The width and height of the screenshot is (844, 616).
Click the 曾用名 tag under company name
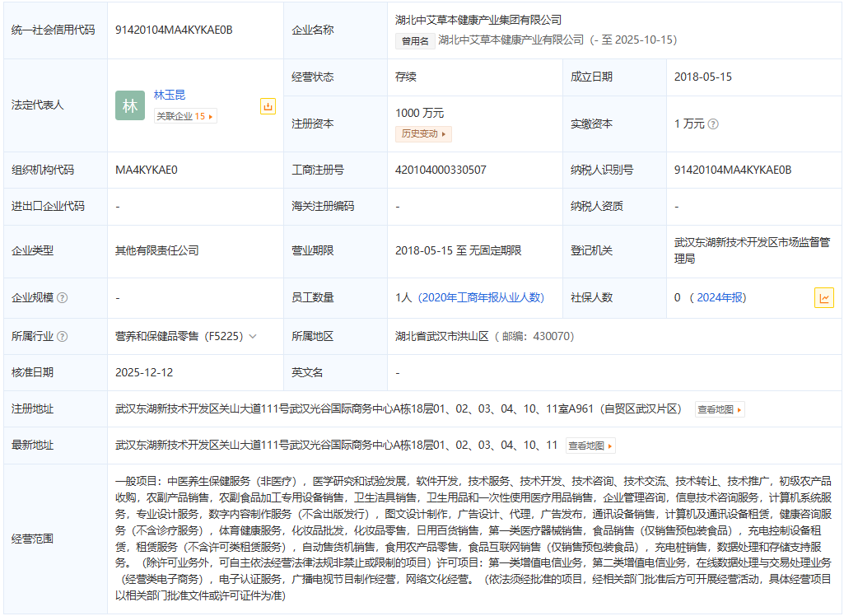[x=415, y=40]
